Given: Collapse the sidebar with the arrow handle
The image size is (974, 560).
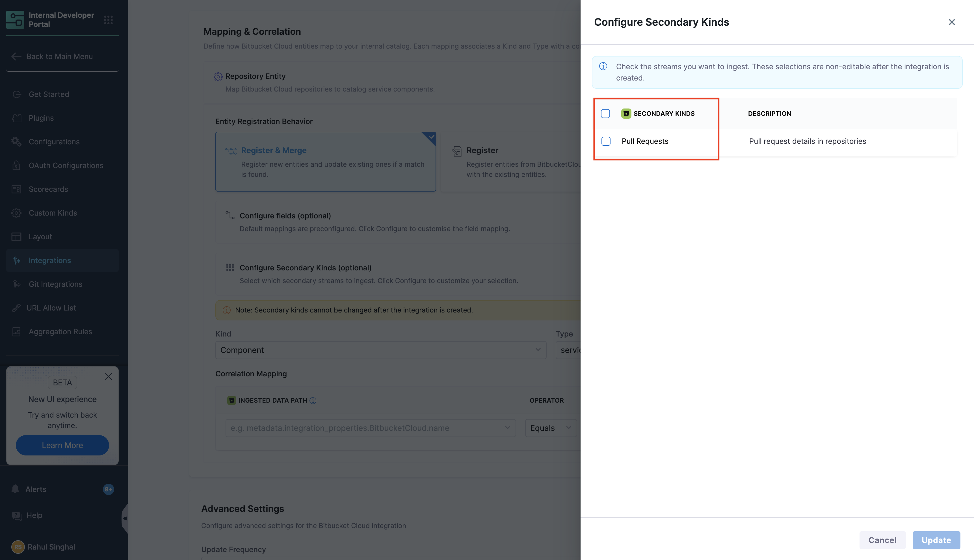Looking at the screenshot, I should click(x=125, y=518).
